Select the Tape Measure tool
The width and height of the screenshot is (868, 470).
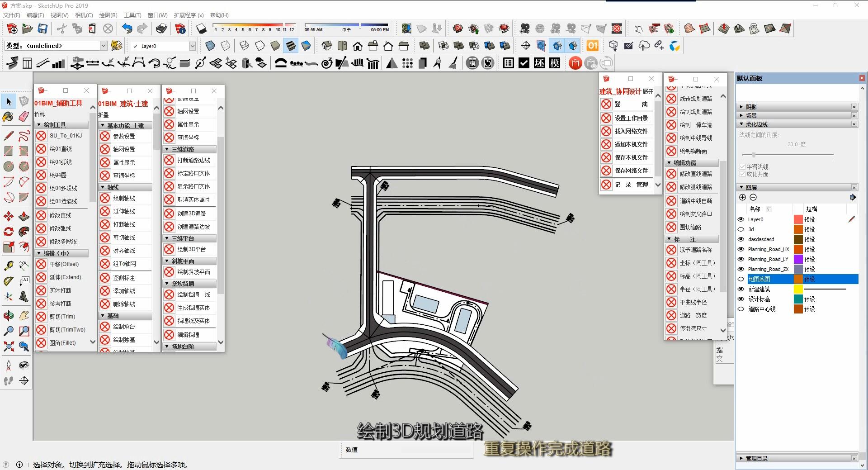coord(8,266)
